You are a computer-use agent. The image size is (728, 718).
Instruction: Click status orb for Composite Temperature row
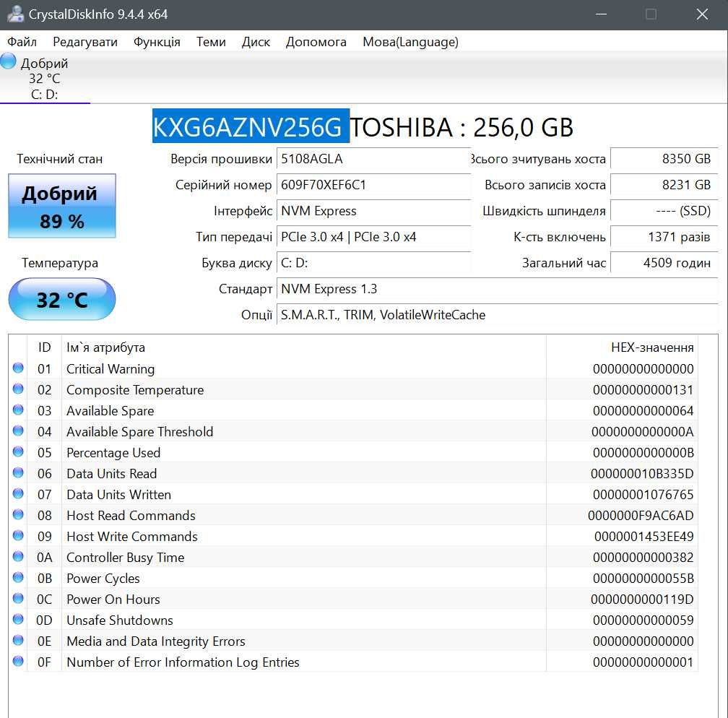point(18,389)
